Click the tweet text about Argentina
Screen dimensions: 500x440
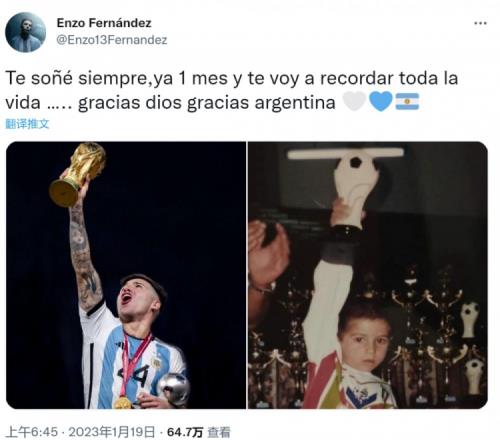pos(232,90)
